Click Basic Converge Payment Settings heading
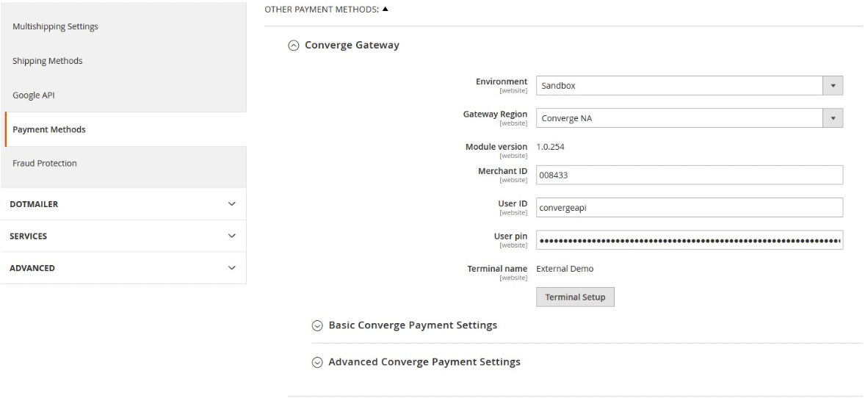 pos(413,325)
